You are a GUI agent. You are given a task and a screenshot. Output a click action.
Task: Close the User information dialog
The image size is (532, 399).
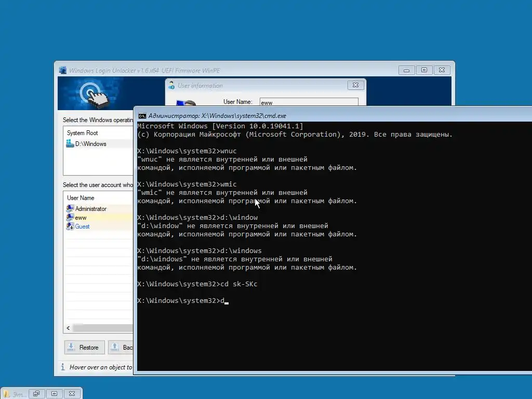[x=355, y=85]
